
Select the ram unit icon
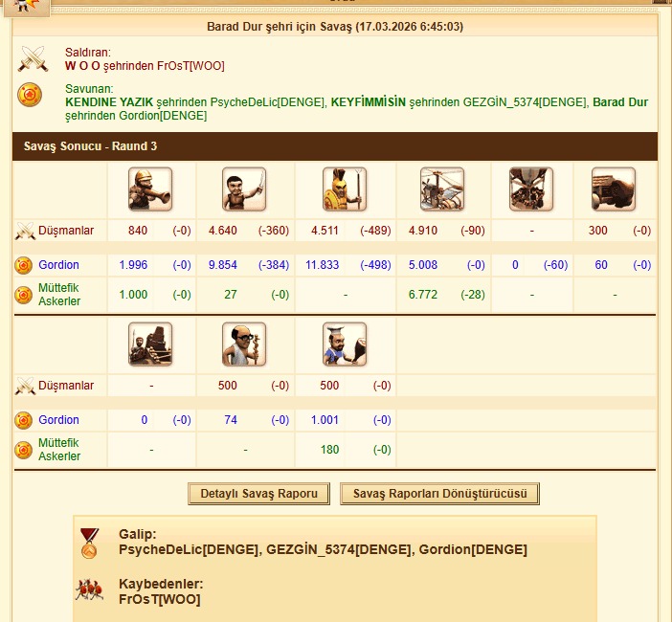point(614,189)
